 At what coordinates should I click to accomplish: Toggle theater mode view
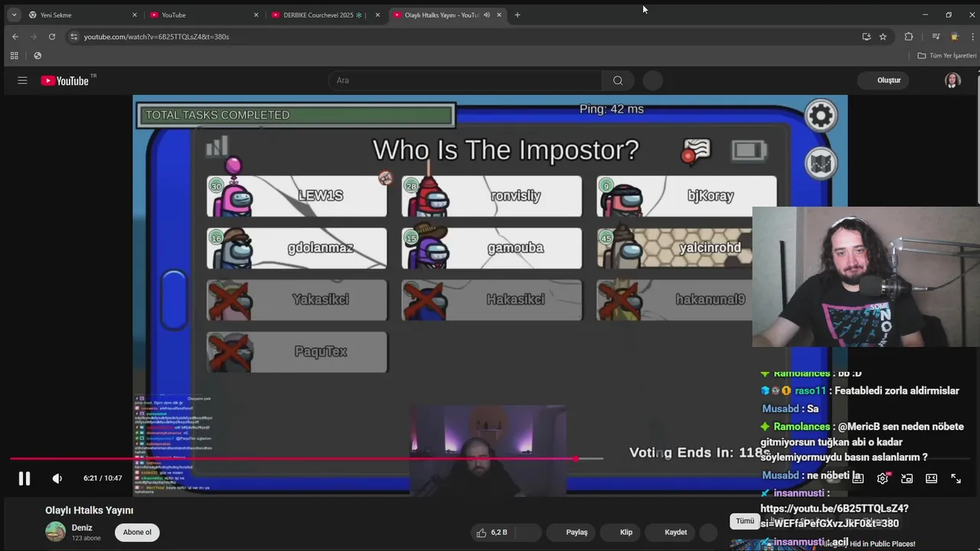(932, 478)
